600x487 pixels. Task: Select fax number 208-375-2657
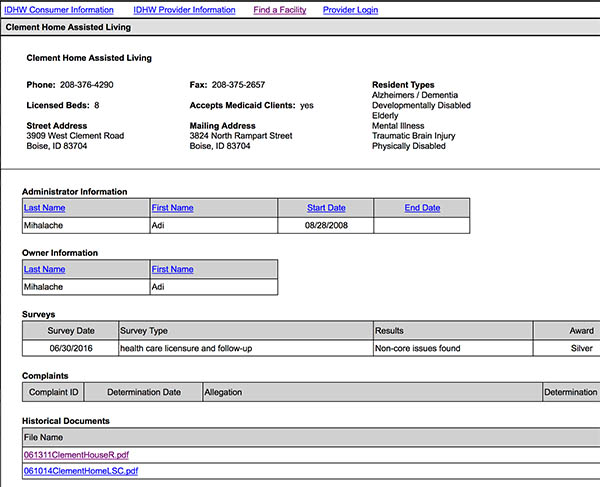pos(238,85)
